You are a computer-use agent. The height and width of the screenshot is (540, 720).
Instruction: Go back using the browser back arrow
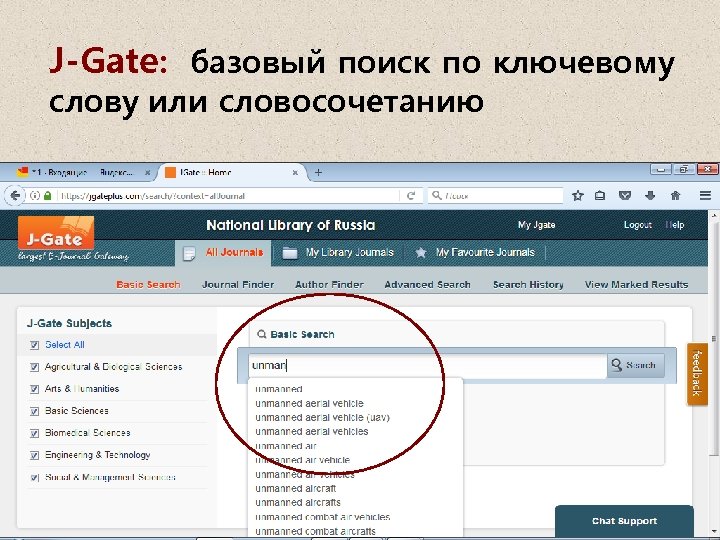pos(15,196)
